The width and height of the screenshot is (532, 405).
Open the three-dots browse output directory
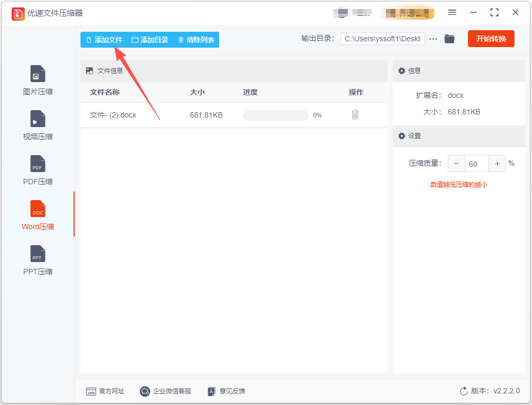(x=433, y=39)
